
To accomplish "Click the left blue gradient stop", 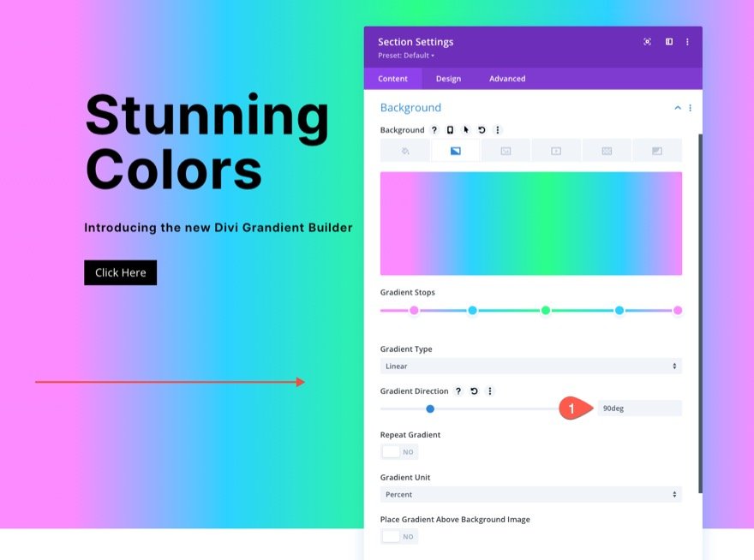I will [x=473, y=311].
